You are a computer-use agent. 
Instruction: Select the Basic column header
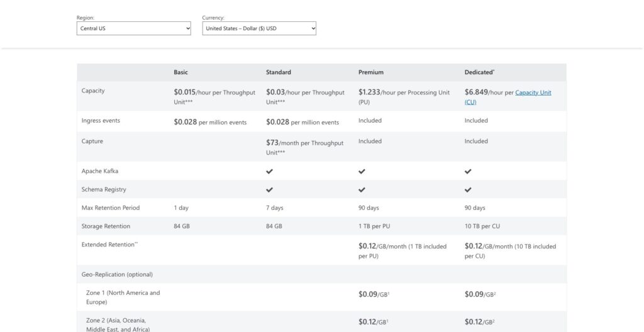tap(180, 72)
